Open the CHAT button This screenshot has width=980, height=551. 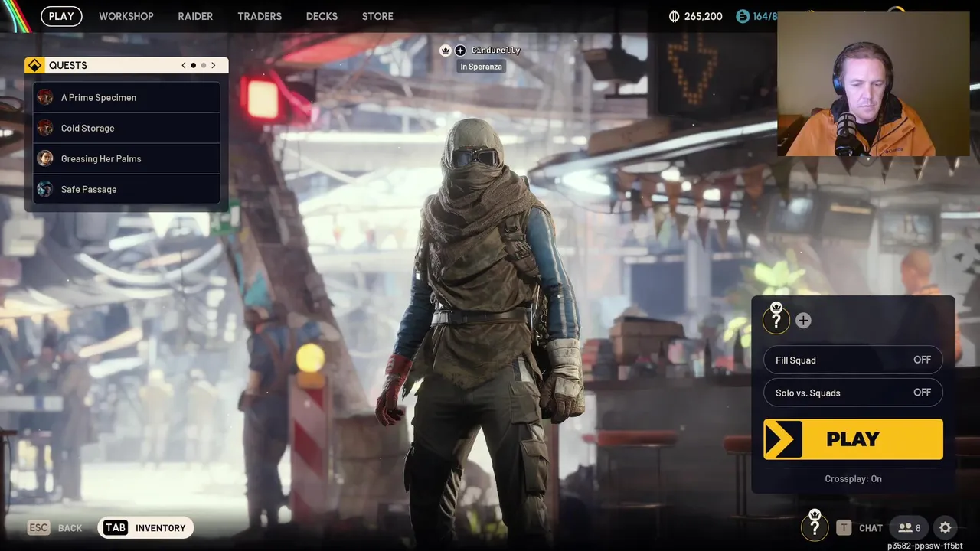pyautogui.click(x=859, y=528)
